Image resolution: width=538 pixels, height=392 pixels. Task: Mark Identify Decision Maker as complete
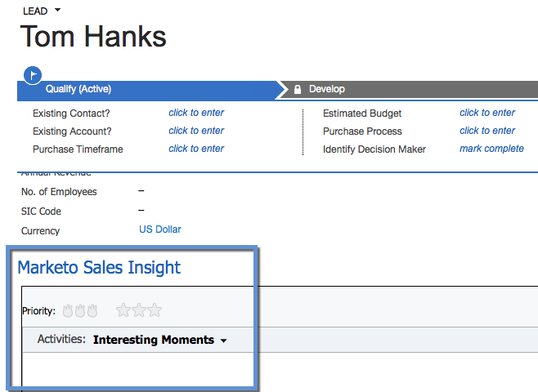click(491, 149)
